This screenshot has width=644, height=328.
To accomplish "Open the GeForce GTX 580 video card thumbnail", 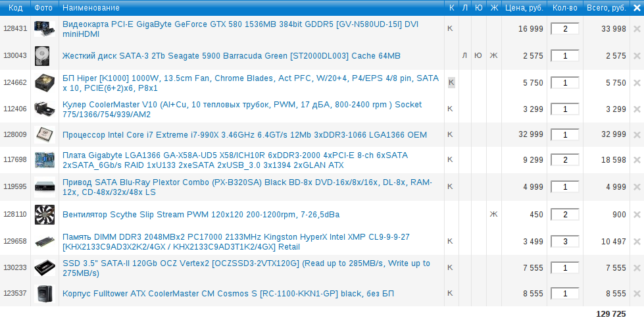I will (43, 29).
